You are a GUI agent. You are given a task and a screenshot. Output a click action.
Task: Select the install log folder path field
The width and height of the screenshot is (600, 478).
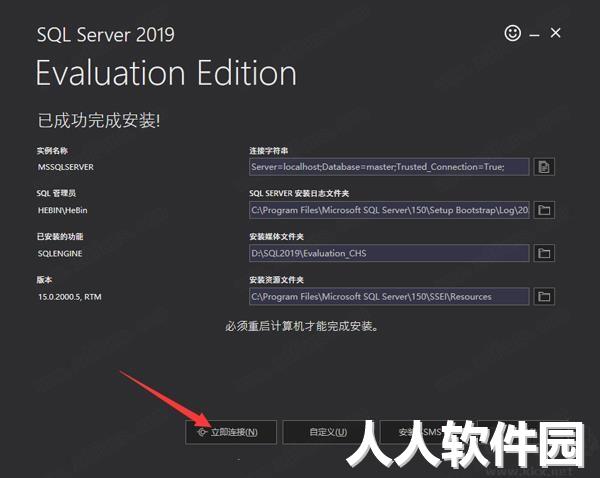(389, 210)
